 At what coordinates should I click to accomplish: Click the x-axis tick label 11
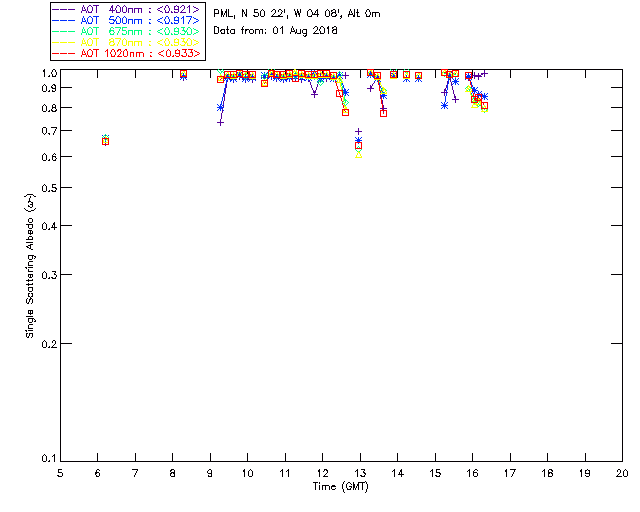point(285,474)
